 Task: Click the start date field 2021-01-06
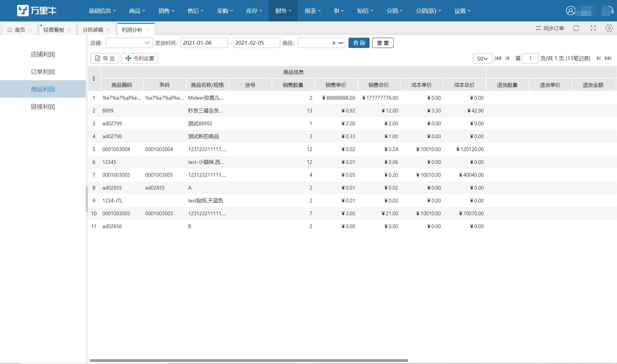coord(204,43)
